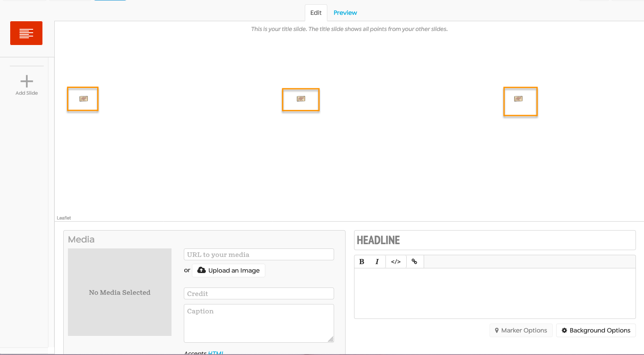Select the red title slide thumbnail
Viewport: 644px width, 355px height.
pyautogui.click(x=26, y=33)
